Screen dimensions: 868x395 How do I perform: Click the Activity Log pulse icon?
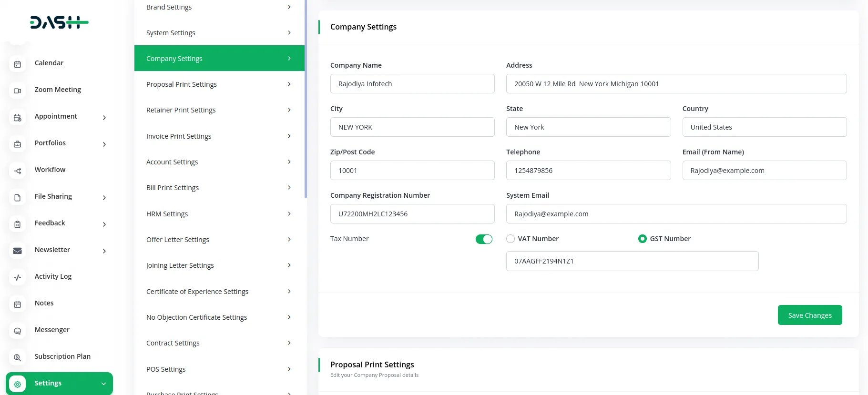(18, 277)
